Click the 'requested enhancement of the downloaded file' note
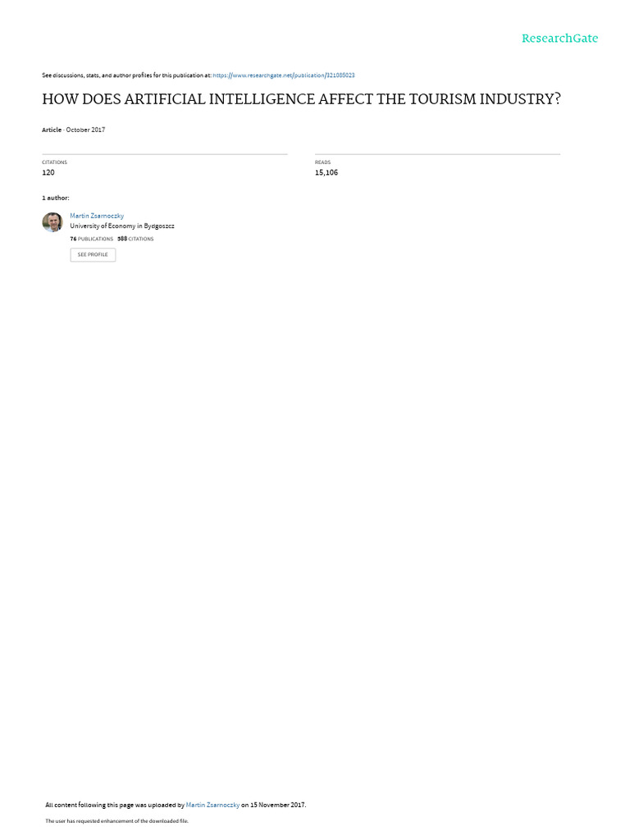This screenshot has height=840, width=630. coord(116,821)
